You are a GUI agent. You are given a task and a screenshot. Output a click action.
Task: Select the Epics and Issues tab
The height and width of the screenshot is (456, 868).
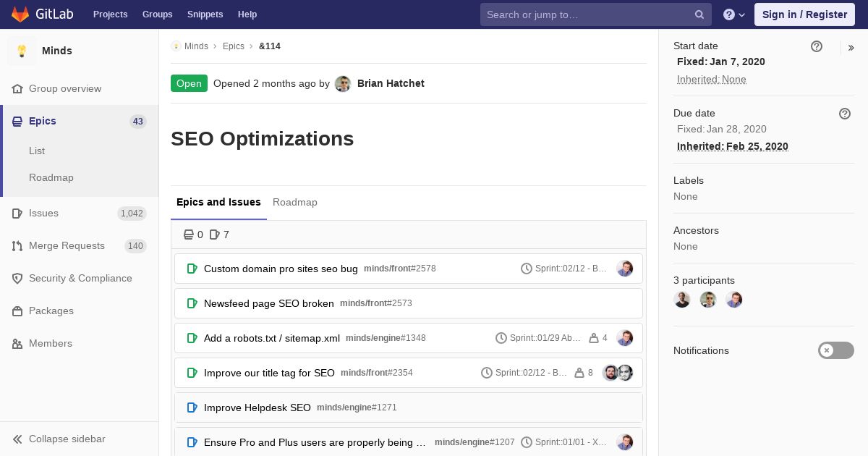pos(218,202)
